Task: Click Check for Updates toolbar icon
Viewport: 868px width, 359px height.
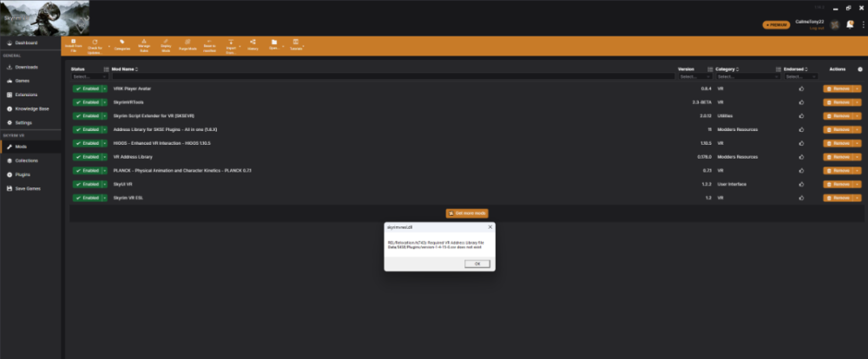Action: pos(95,46)
